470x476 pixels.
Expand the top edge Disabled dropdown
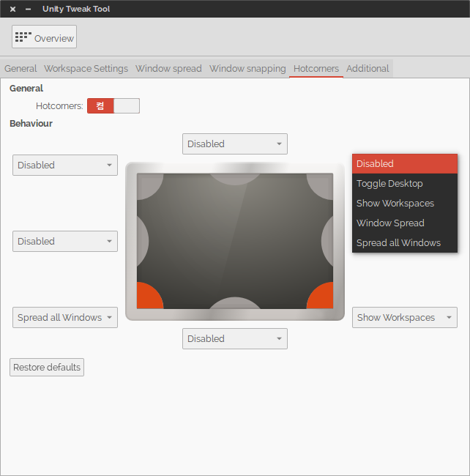[x=235, y=144]
